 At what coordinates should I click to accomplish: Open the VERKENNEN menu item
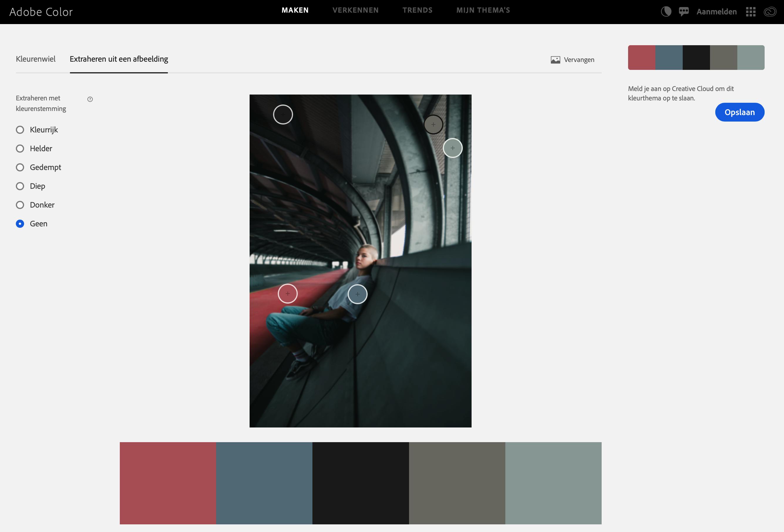coord(355,10)
